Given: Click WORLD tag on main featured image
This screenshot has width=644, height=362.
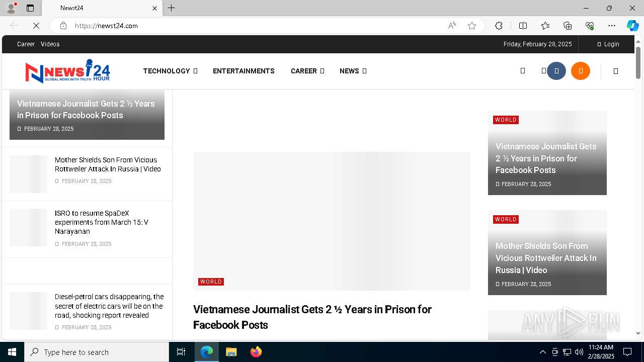Looking at the screenshot, I should point(211,282).
